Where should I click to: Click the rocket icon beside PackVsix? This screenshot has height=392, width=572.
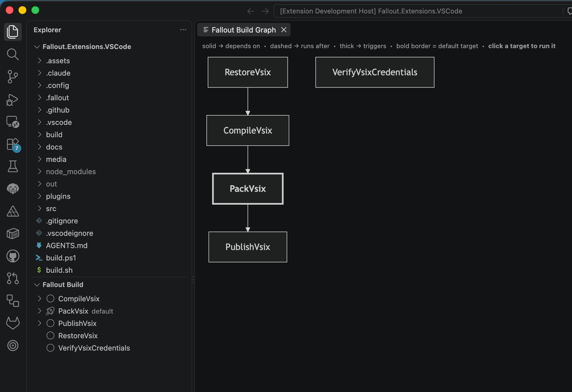pos(50,311)
